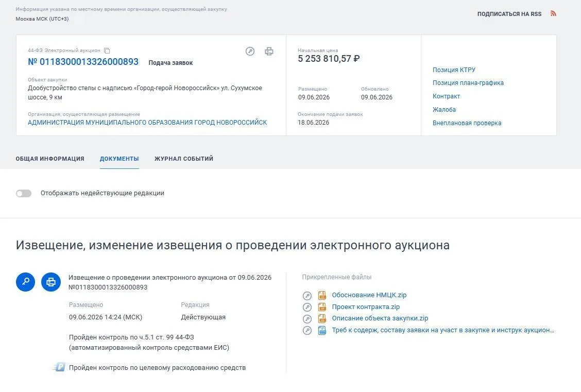Switch to ЖУРНАЛ СОБЫТИЙ tab
Screen dimensions: 581x392
184,159
